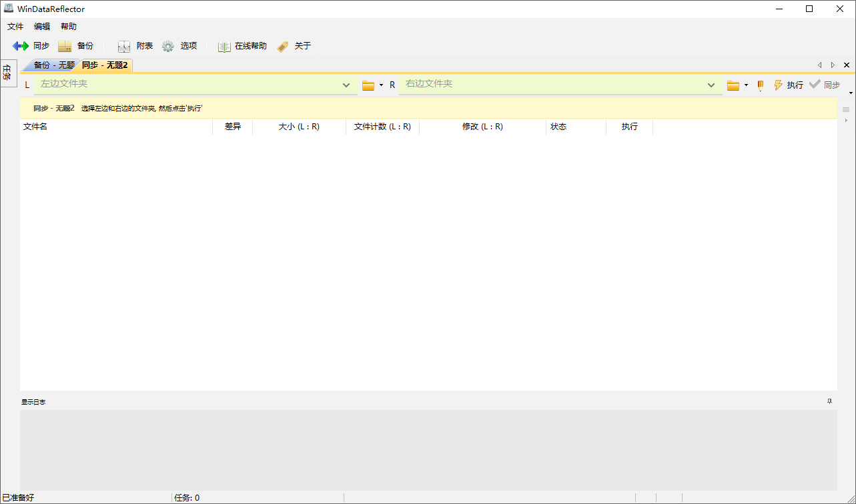
Task: Click the pencil edit icon beside 执行
Action: tap(760, 85)
